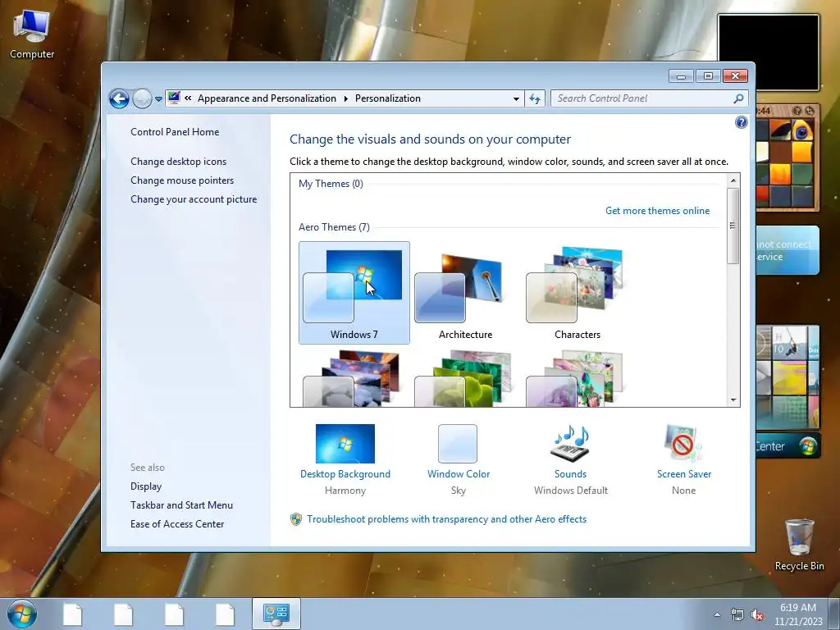Image resolution: width=840 pixels, height=630 pixels.
Task: Click Get more themes online
Action: pos(657,211)
